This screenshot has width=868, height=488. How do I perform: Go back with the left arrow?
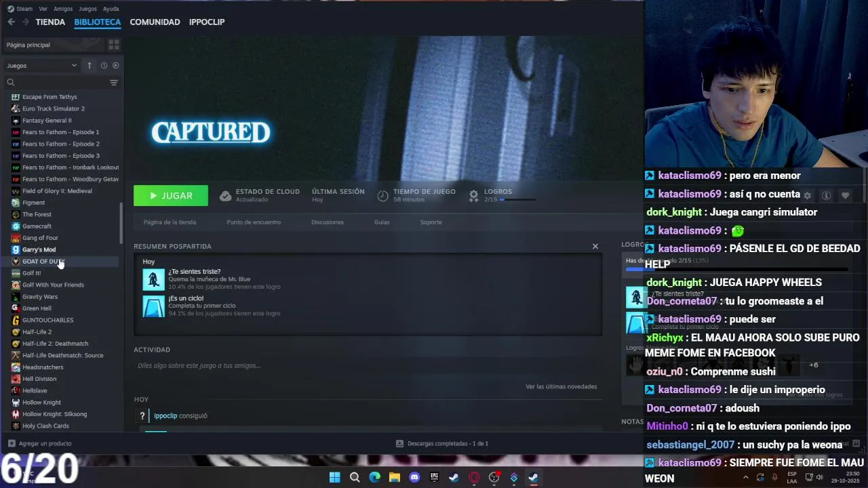pyautogui.click(x=11, y=22)
